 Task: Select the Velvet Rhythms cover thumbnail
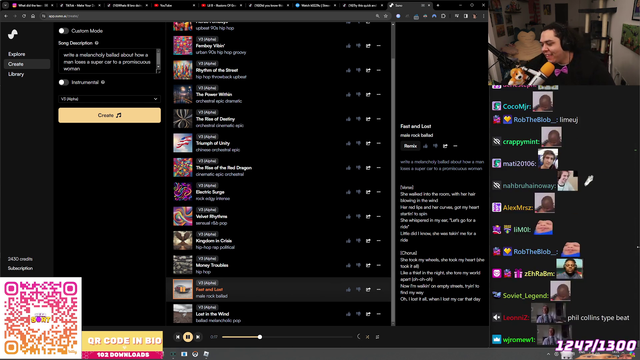coord(182,216)
